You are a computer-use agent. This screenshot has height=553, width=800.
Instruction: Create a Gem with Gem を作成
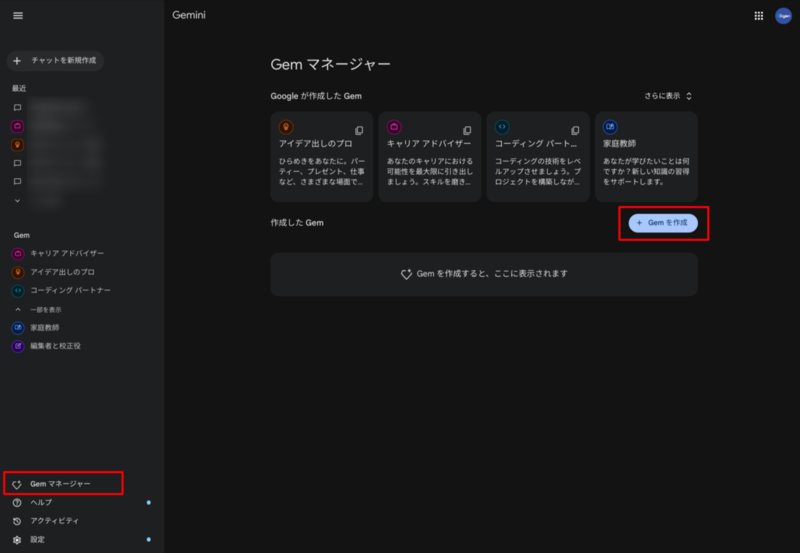663,223
